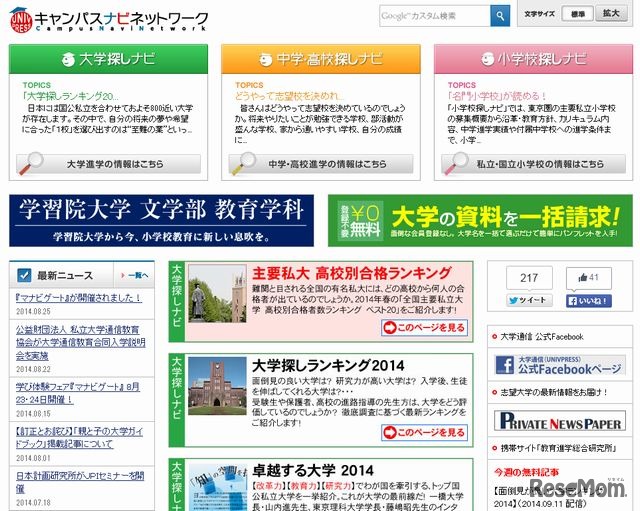Screen dimensions: 640x511
Task: Click the date 2014.08.01
Action: pos(33,458)
